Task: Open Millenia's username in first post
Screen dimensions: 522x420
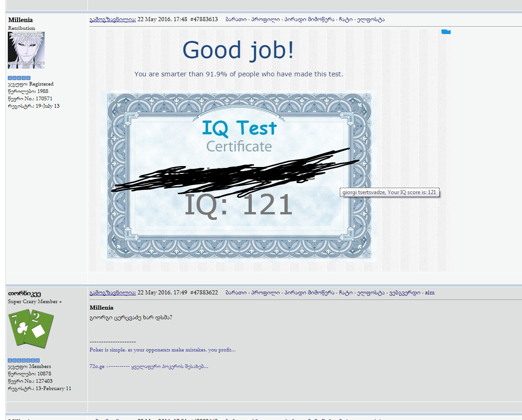Action: pos(20,20)
